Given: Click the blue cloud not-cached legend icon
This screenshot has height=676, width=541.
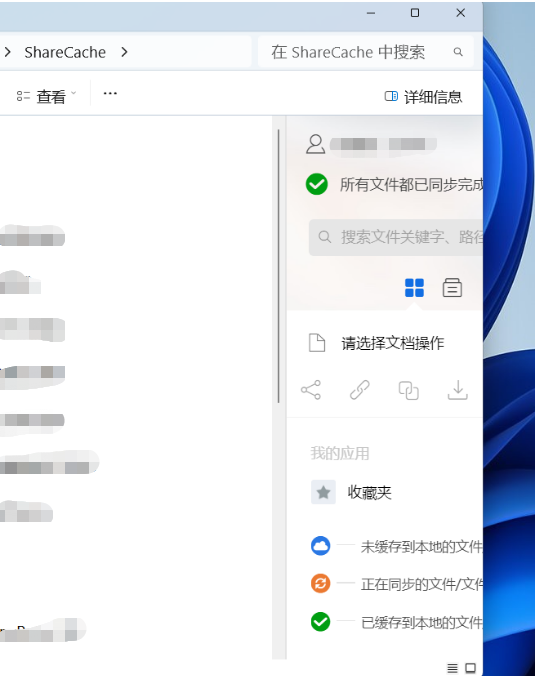Looking at the screenshot, I should pyautogui.click(x=320, y=546).
